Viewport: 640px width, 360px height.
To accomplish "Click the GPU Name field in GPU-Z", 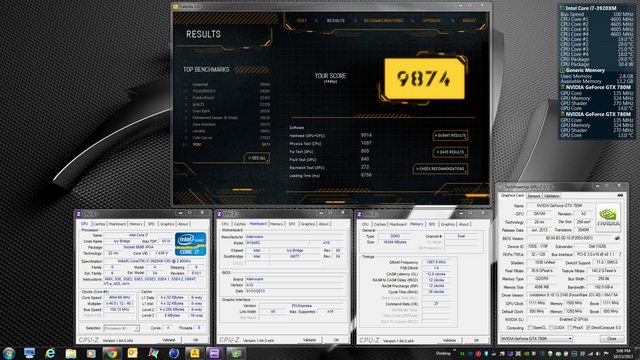I will point(559,206).
